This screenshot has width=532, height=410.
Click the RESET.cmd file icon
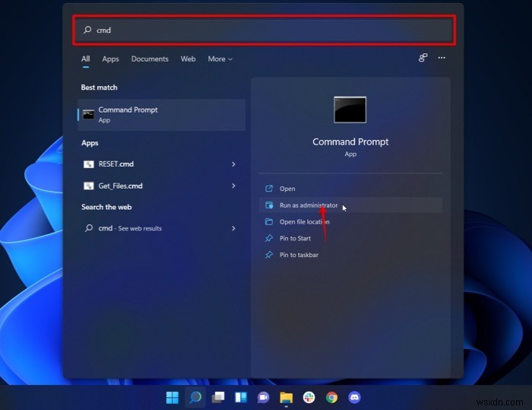(x=89, y=164)
